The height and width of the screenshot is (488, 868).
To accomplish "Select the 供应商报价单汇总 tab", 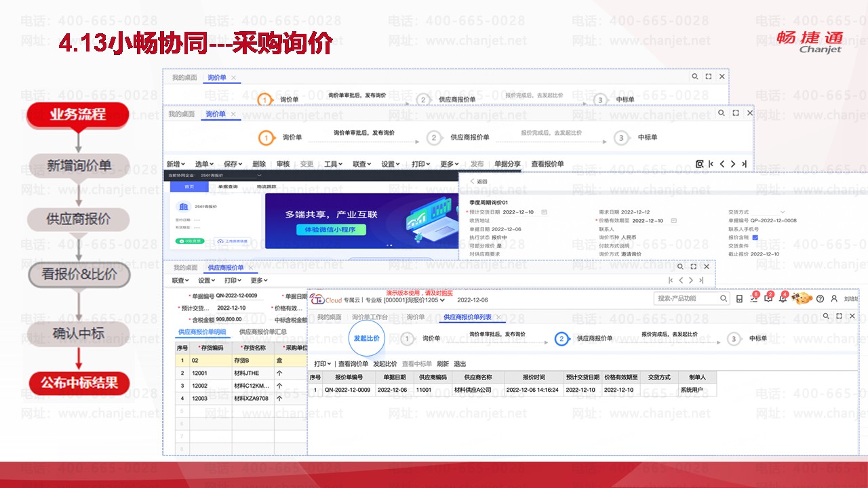I will [262, 332].
